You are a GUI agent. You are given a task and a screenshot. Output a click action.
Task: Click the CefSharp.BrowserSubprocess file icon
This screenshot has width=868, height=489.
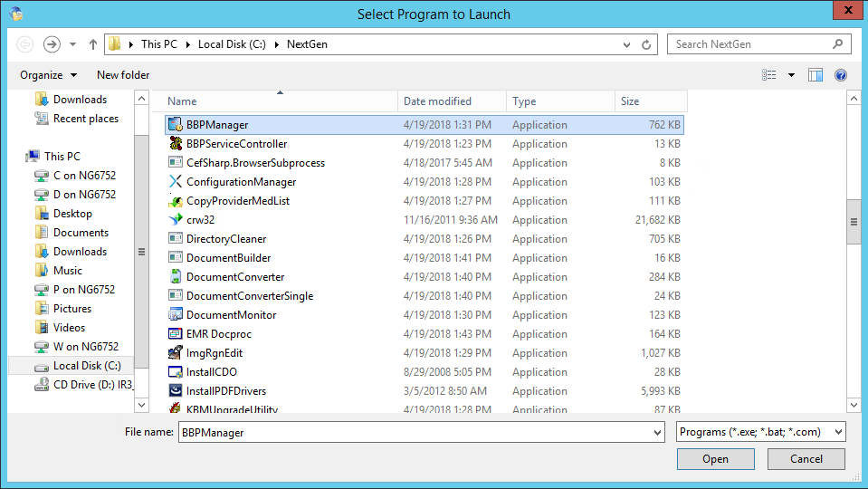point(176,162)
